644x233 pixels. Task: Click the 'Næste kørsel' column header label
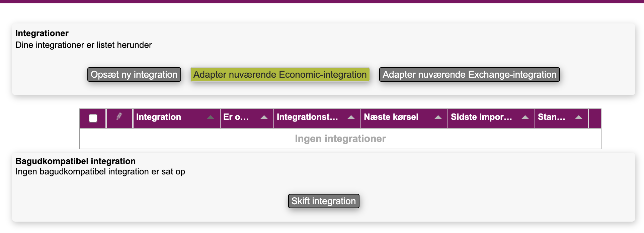tap(391, 117)
